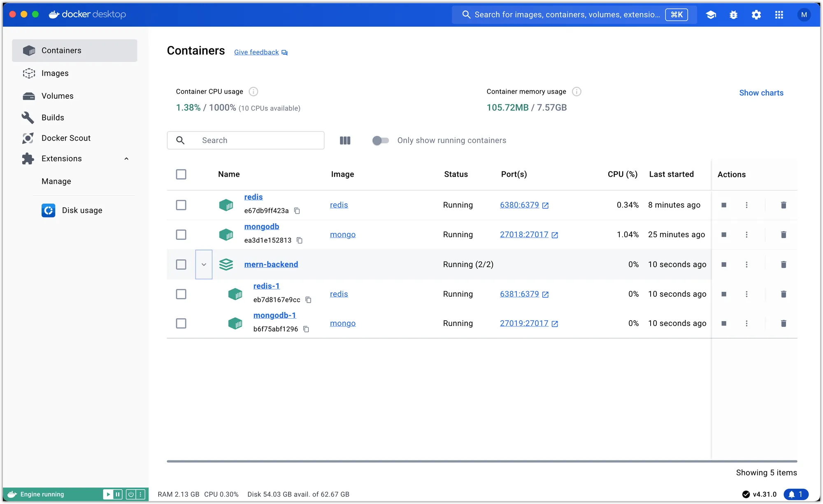Copy mongodb-1 container ID b6f75abf1296
Viewport: 823px width, 504px height.
(306, 329)
